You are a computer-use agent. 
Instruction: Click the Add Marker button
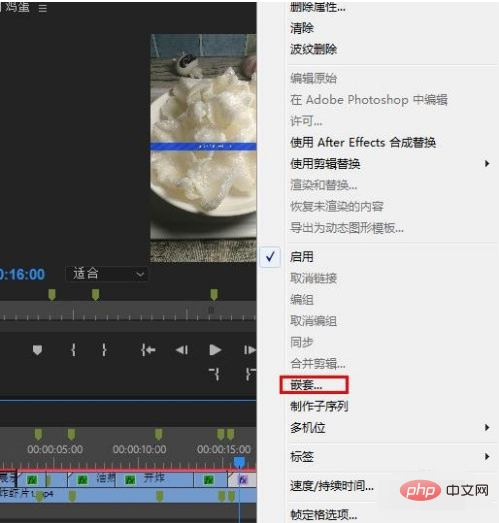pyautogui.click(x=37, y=350)
